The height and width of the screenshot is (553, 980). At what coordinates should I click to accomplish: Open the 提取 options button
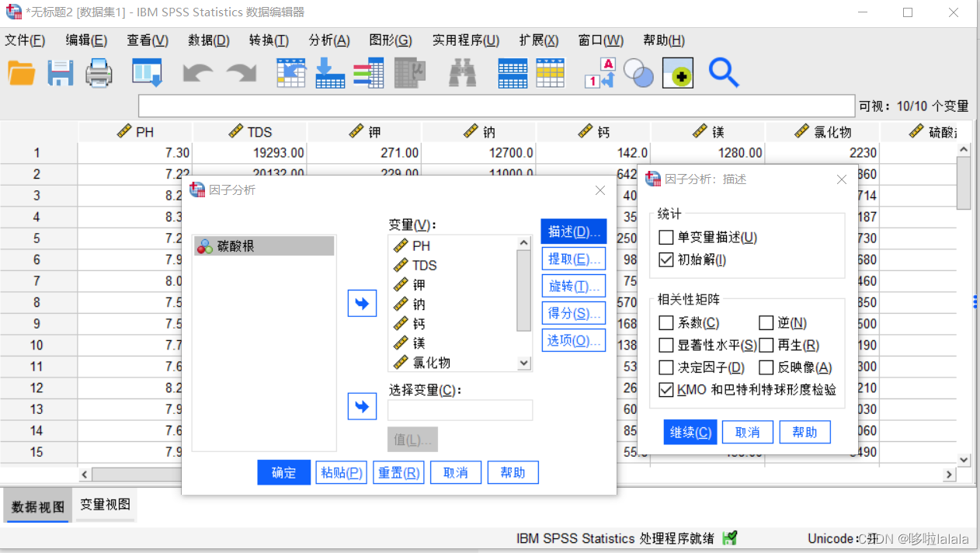[574, 259]
